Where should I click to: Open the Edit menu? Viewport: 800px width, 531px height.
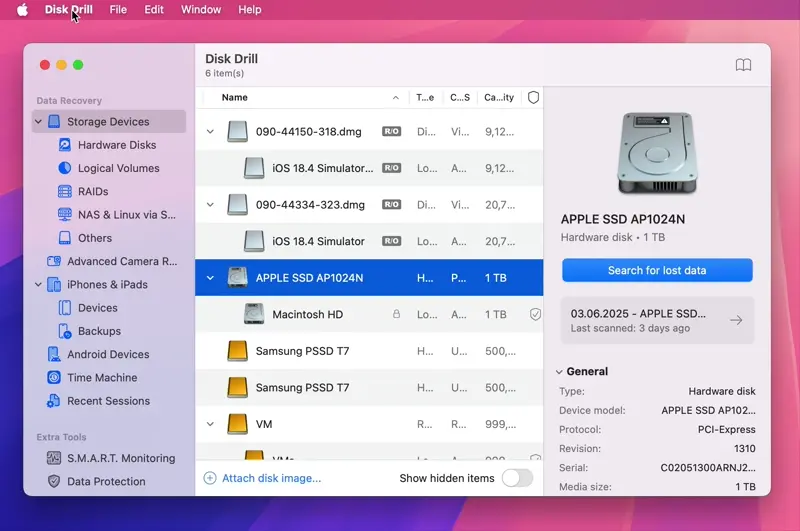coord(154,10)
